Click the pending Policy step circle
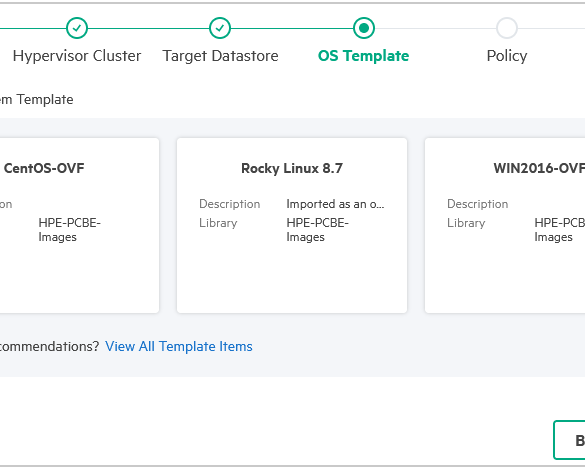The height and width of the screenshot is (471, 585). coord(507,28)
